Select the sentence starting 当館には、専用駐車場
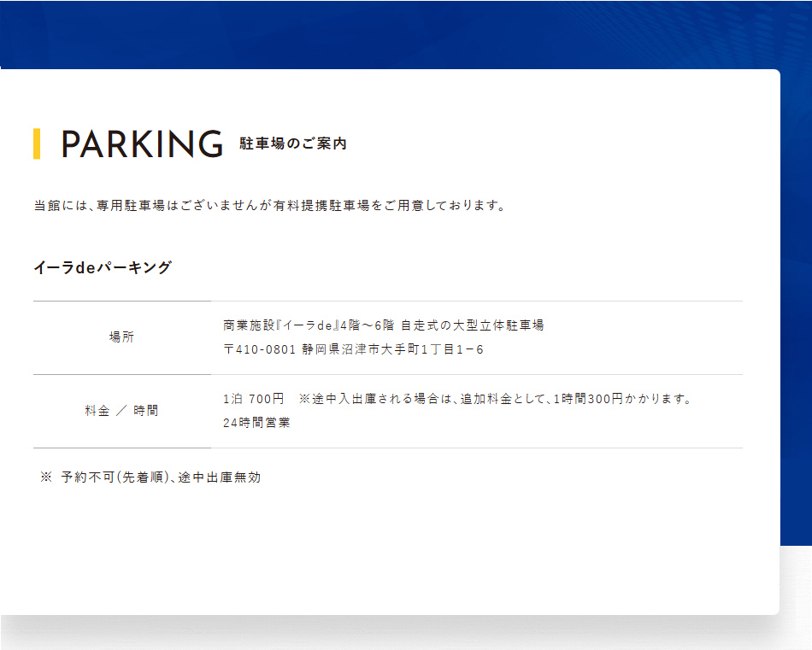 (269, 206)
